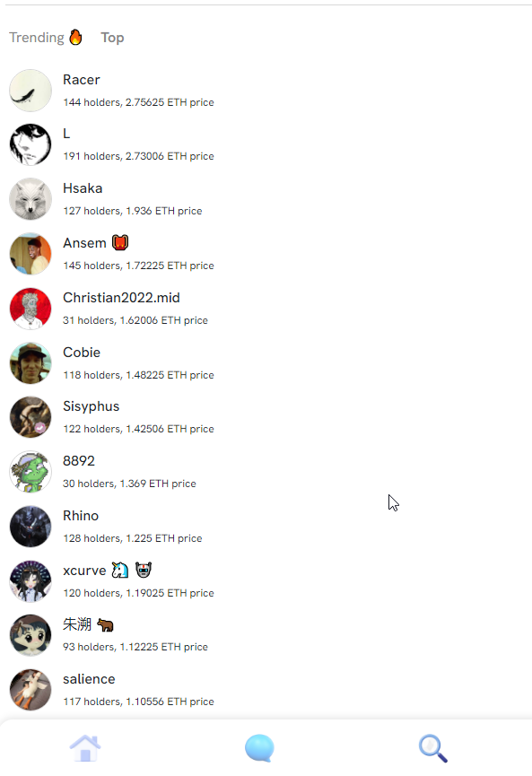Open the chat bubble icon
Image resolution: width=532 pixels, height=776 pixels.
click(x=259, y=748)
